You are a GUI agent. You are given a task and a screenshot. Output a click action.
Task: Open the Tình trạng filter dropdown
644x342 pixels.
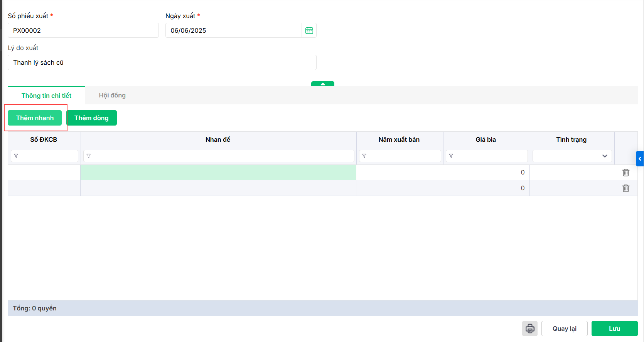(x=572, y=156)
